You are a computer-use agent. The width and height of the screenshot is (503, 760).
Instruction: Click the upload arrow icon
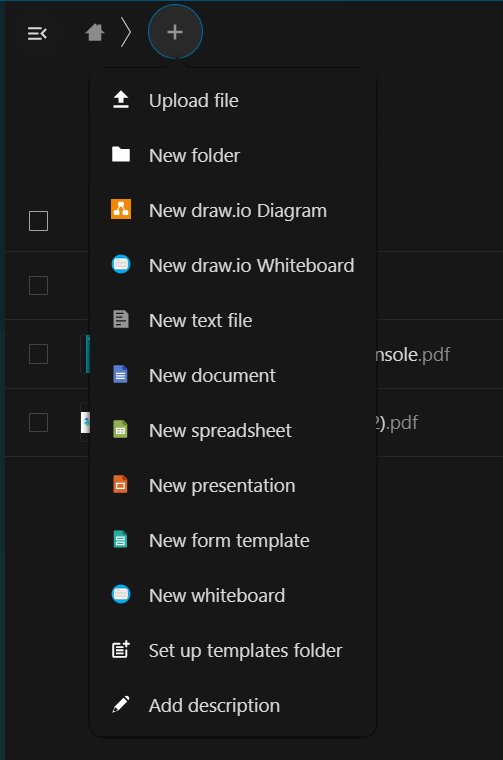(x=121, y=100)
